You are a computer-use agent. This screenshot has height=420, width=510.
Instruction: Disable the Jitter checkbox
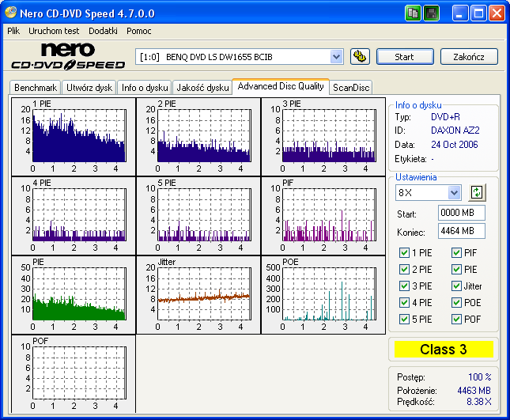point(456,286)
